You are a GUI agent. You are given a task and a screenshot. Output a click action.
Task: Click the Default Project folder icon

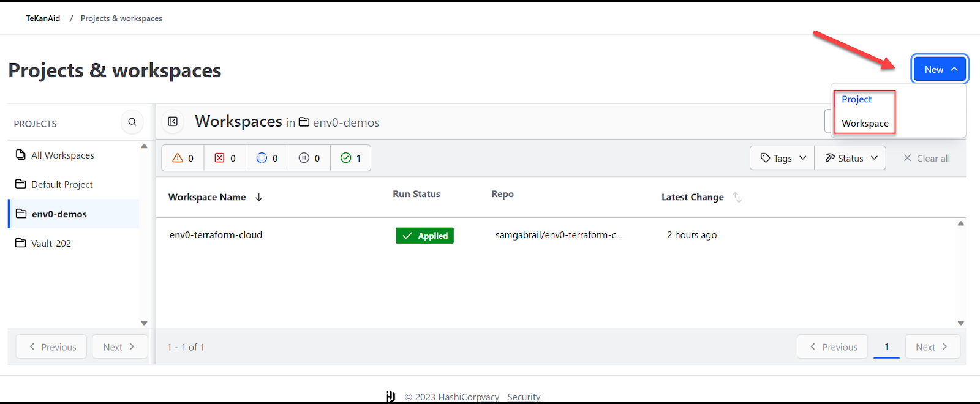[x=21, y=184]
